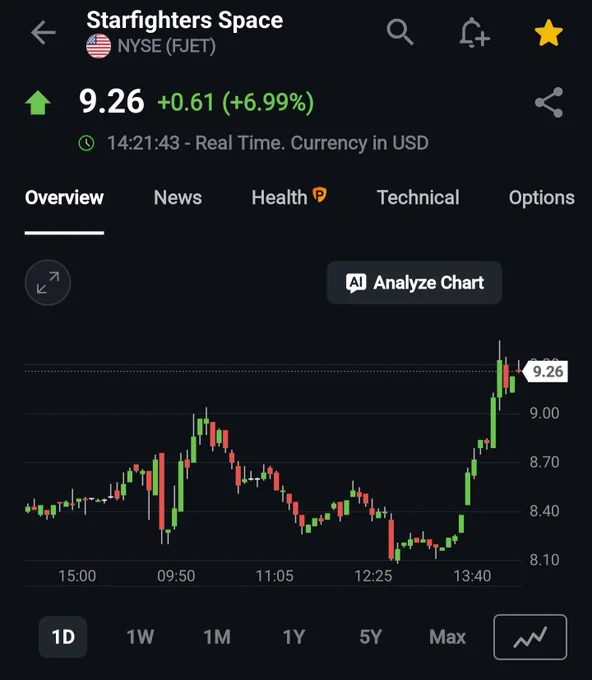Tap the 8.40 price axis label

544,511
